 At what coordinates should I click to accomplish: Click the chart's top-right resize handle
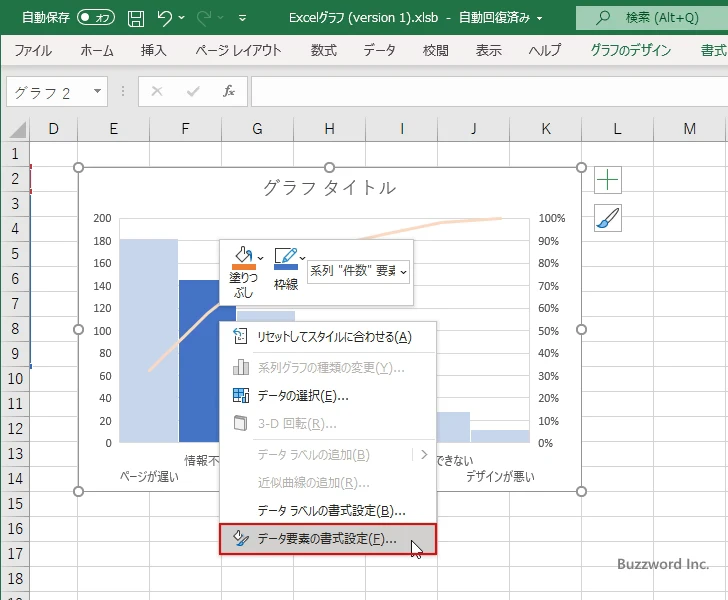tap(581, 168)
